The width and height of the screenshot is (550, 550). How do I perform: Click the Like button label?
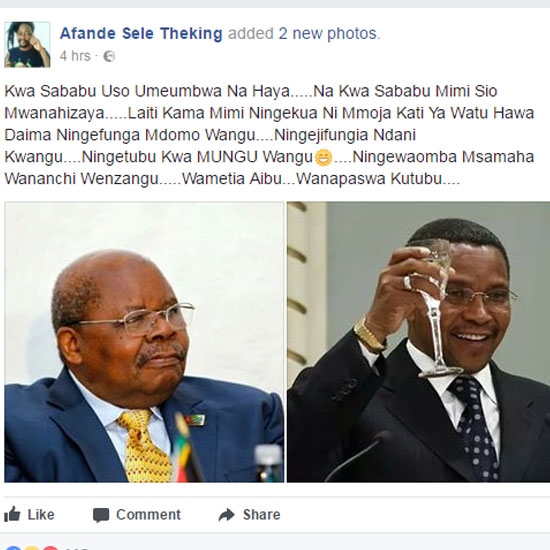[x=41, y=515]
